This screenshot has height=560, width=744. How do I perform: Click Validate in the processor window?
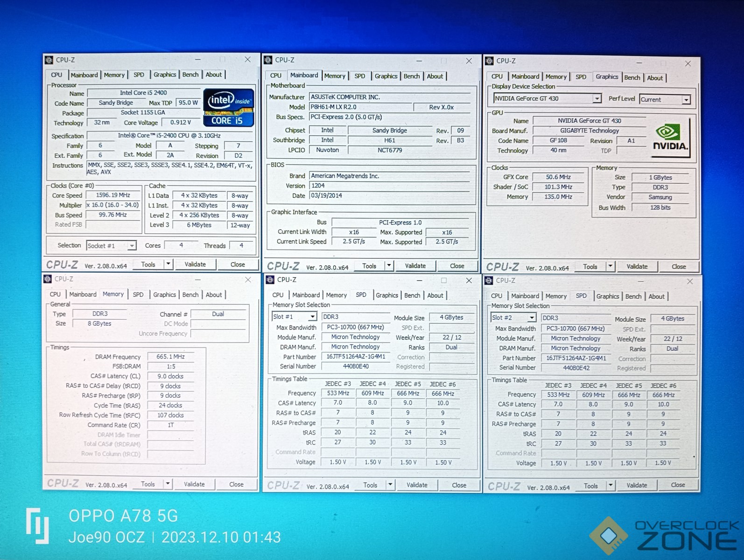tap(195, 264)
